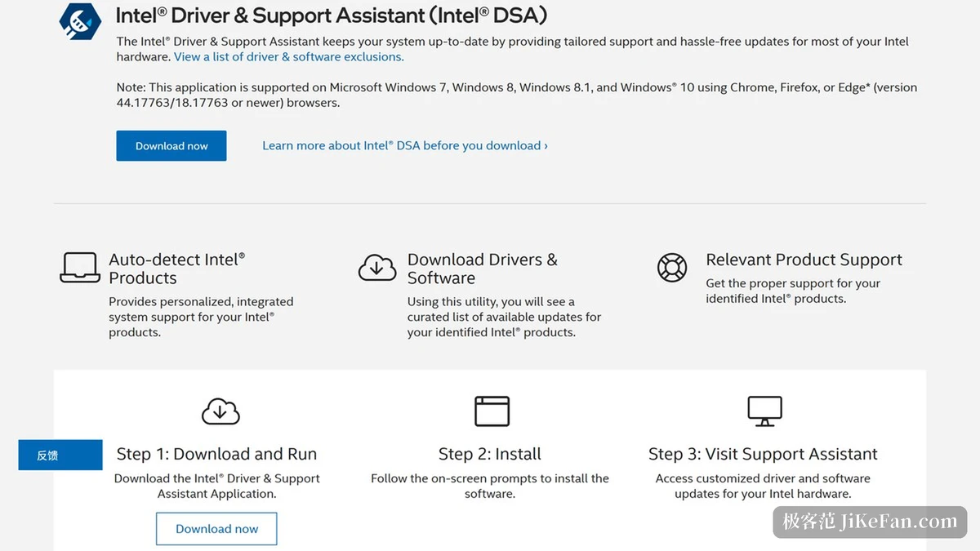Click the Step 1: Download and Run heading
The image size is (980, 551).
coord(216,454)
